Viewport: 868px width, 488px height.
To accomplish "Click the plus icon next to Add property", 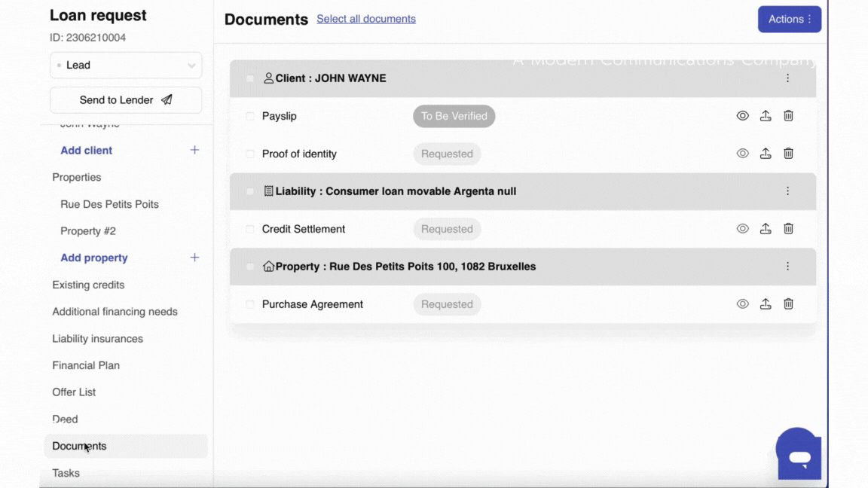I will (194, 258).
